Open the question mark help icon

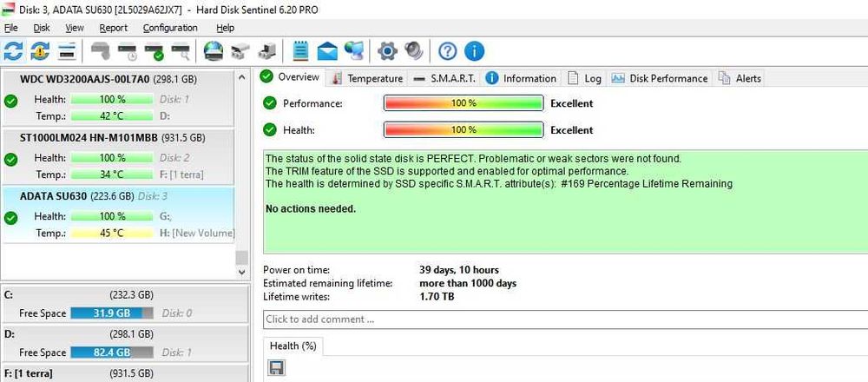447,51
